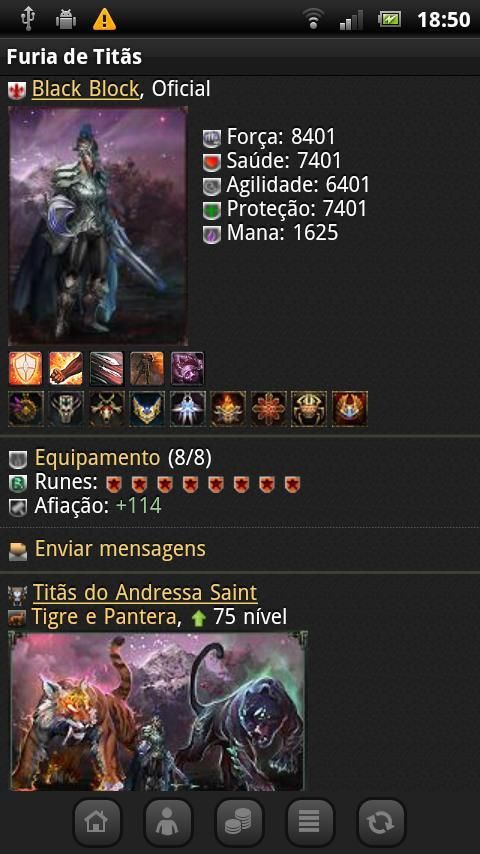Tap the home icon in bottom bar
The width and height of the screenshot is (480, 854).
tap(97, 822)
